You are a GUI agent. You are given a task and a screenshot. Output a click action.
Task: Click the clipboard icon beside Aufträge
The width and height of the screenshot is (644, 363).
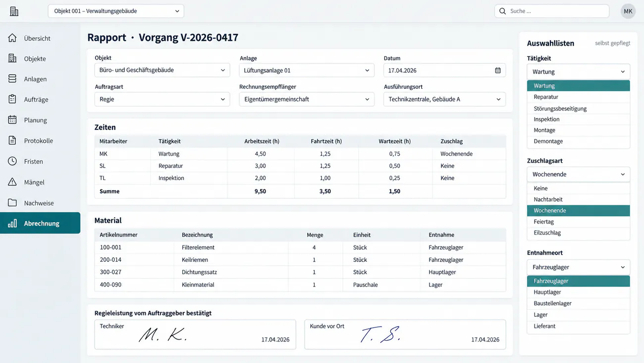12,99
